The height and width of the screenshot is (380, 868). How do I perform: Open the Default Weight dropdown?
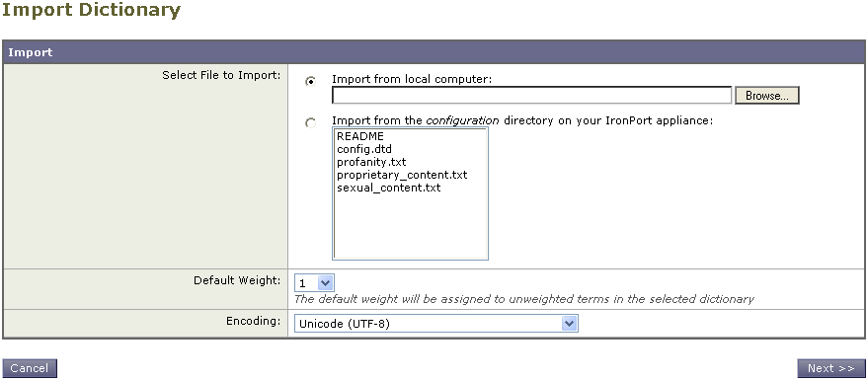314,283
